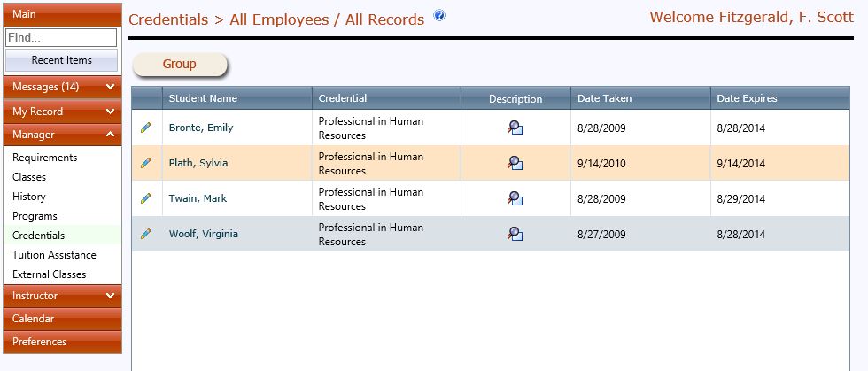Image resolution: width=868 pixels, height=371 pixels.
Task: Click the edit pencil for Twain, Mark
Action: click(146, 198)
